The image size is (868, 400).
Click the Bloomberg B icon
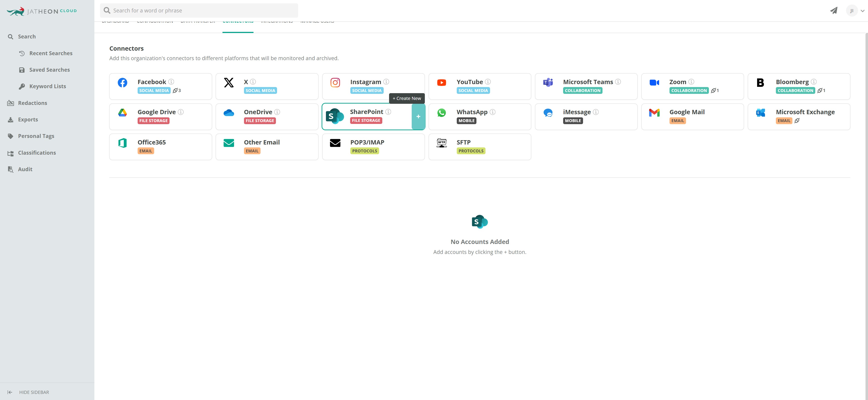pyautogui.click(x=760, y=83)
